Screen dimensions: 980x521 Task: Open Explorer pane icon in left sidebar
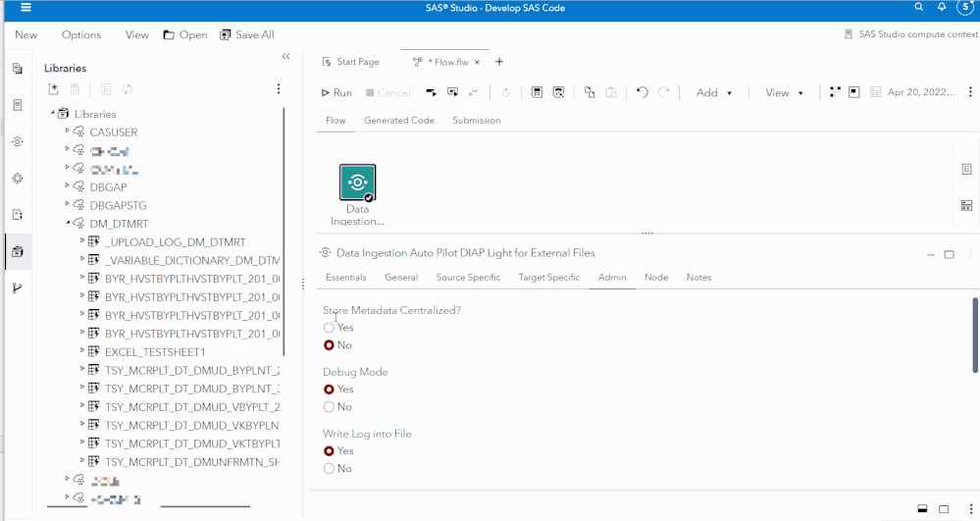[x=18, y=68]
